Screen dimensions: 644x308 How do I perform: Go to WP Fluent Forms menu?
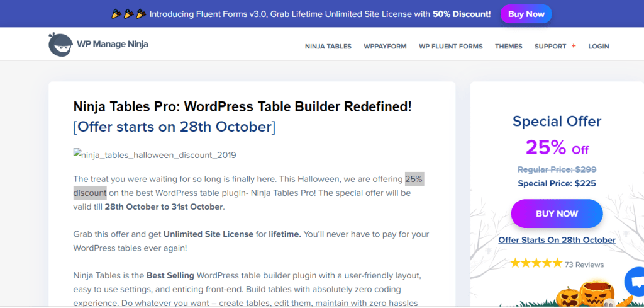pyautogui.click(x=450, y=47)
